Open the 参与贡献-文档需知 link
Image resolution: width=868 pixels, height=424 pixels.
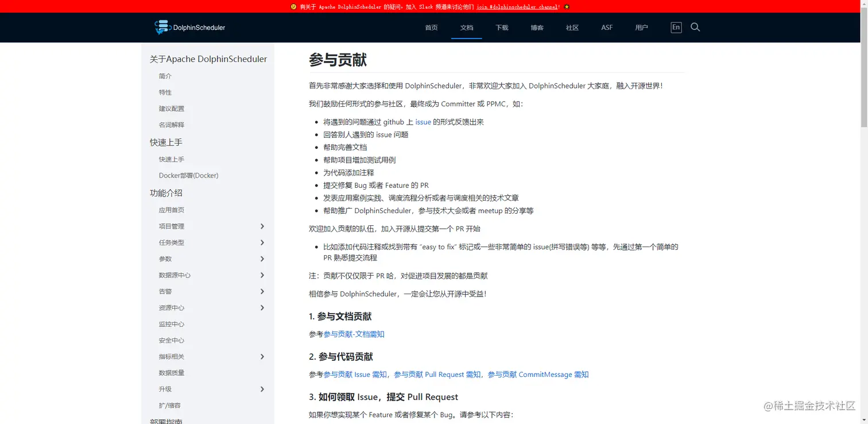tap(354, 334)
